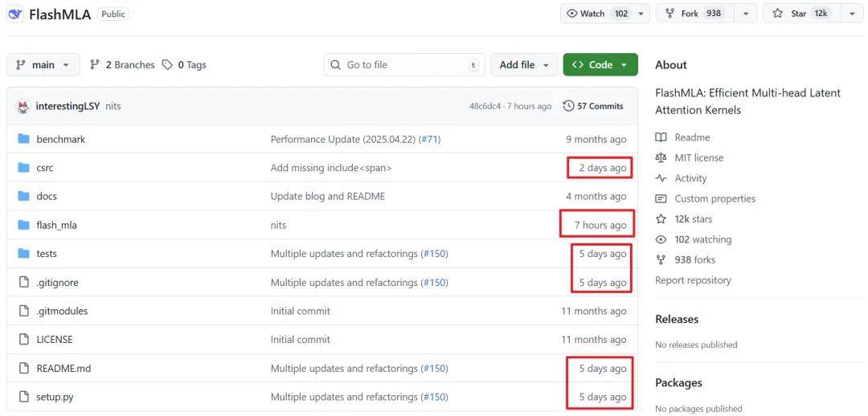Click the tags icon beside 0 Tags
The height and width of the screenshot is (416, 868).
[167, 65]
